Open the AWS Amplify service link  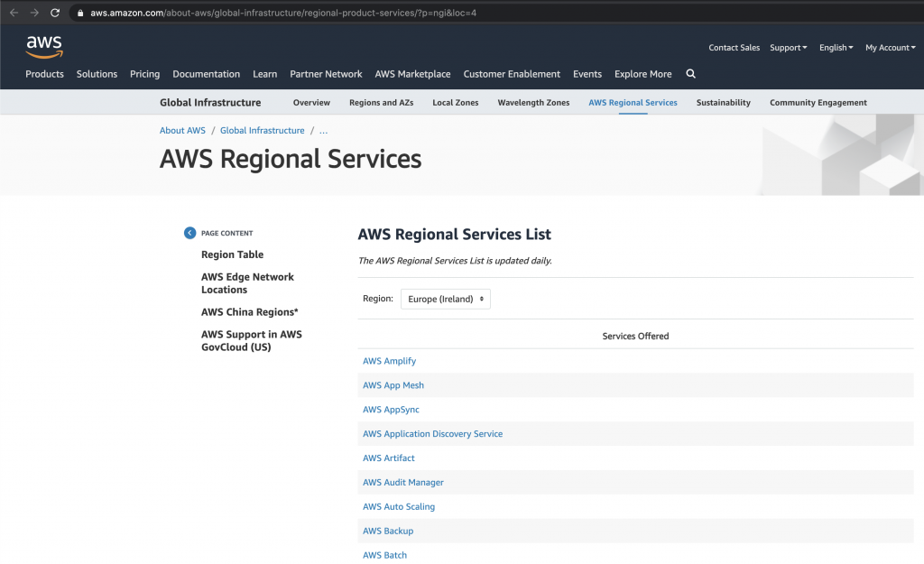coord(389,360)
